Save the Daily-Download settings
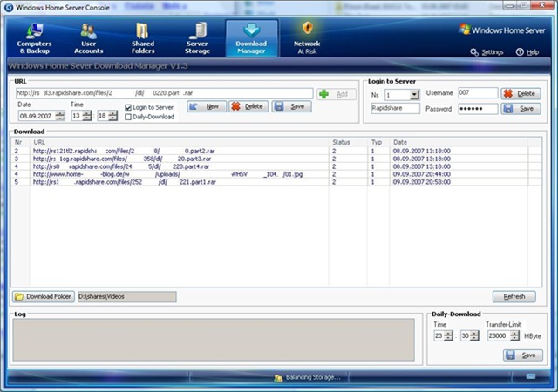This screenshot has width=558, height=392. (x=523, y=355)
